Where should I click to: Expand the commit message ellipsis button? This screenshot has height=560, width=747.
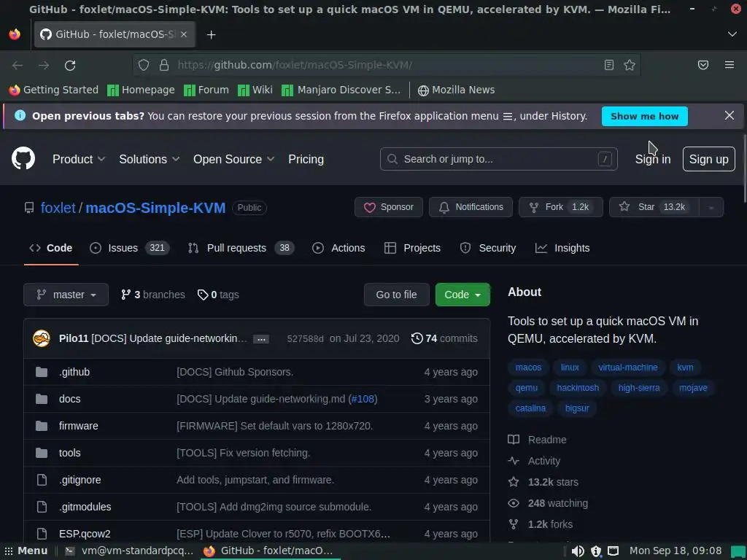(261, 339)
